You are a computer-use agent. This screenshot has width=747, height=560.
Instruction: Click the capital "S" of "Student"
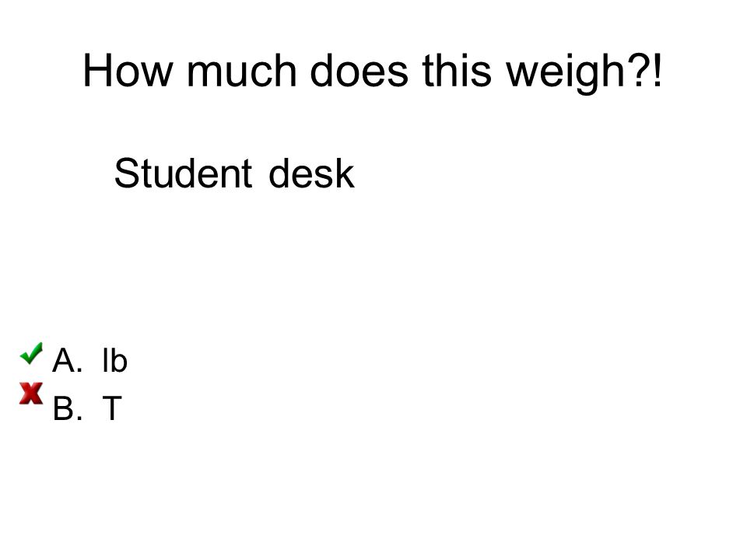pos(125,173)
